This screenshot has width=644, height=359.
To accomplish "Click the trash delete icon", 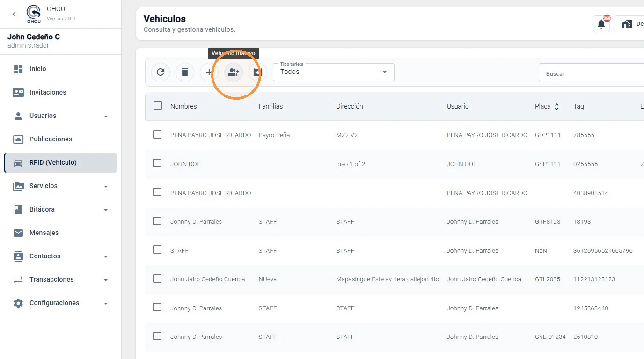I will pos(185,72).
